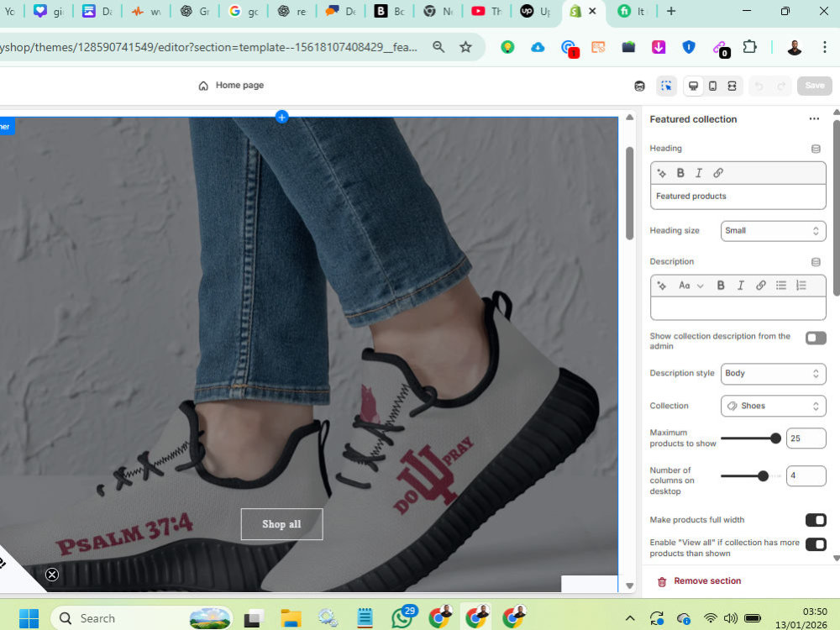Click Remove section

pos(700,581)
